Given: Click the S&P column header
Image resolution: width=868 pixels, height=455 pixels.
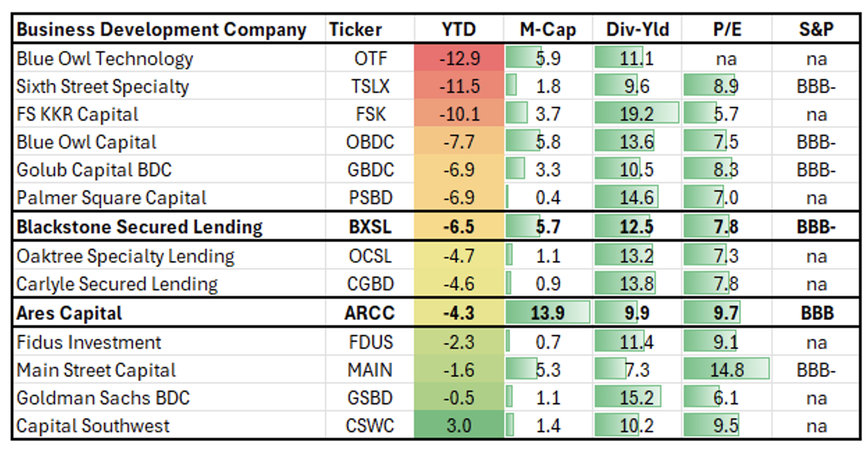Looking at the screenshot, I should (x=816, y=30).
